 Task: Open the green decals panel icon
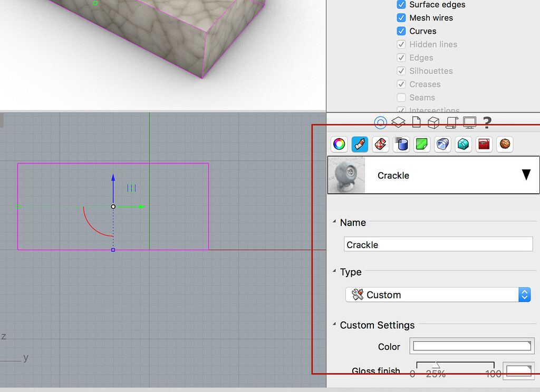click(x=421, y=144)
